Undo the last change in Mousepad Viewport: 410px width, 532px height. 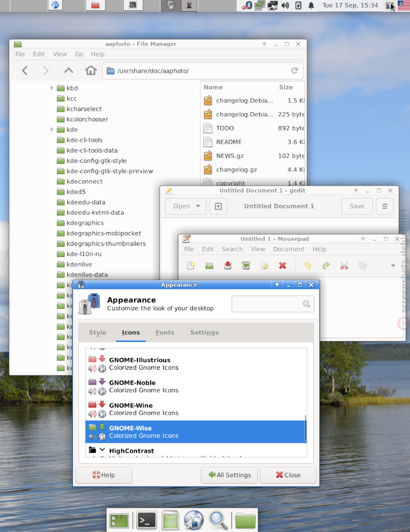click(x=307, y=265)
